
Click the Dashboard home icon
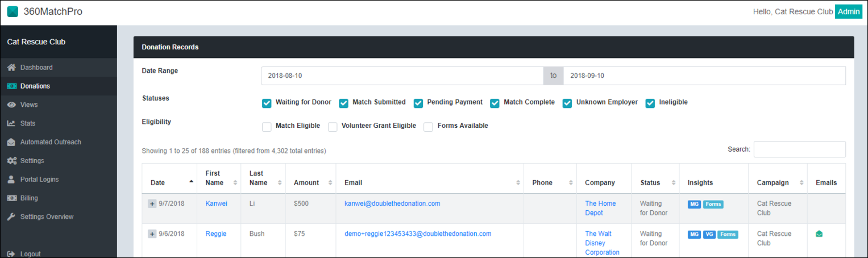[x=11, y=68]
